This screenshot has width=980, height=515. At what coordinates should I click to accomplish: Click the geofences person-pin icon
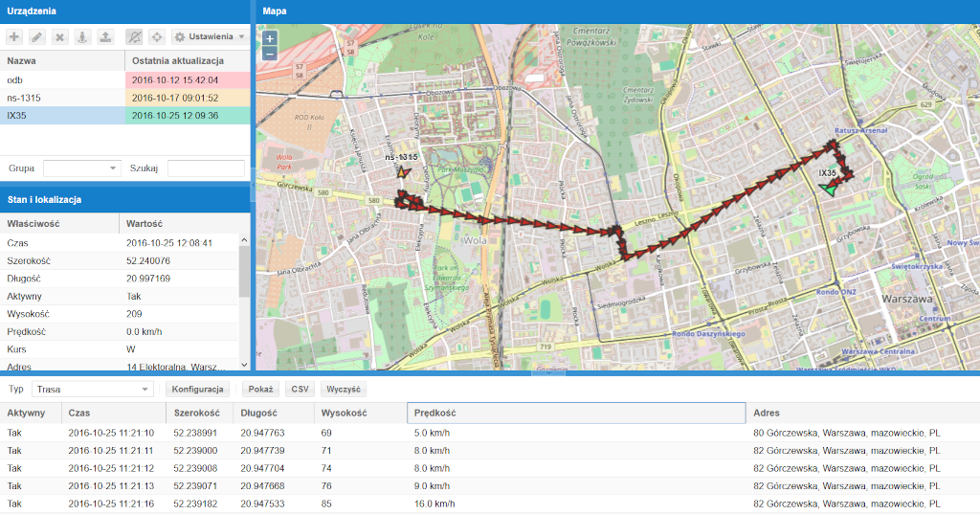point(82,36)
